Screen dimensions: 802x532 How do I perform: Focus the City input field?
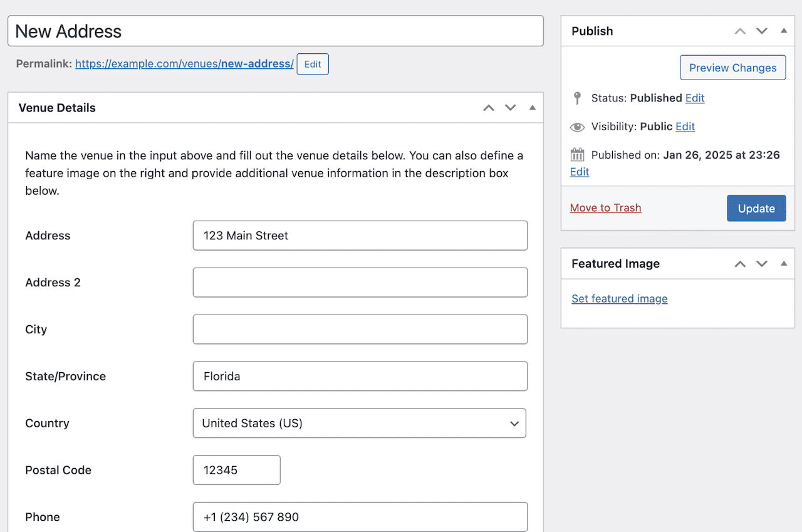(360, 330)
